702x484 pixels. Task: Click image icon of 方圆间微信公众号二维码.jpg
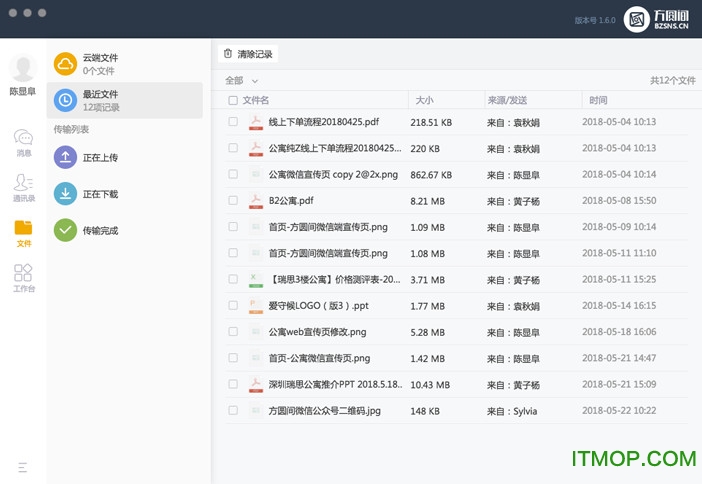pos(256,411)
